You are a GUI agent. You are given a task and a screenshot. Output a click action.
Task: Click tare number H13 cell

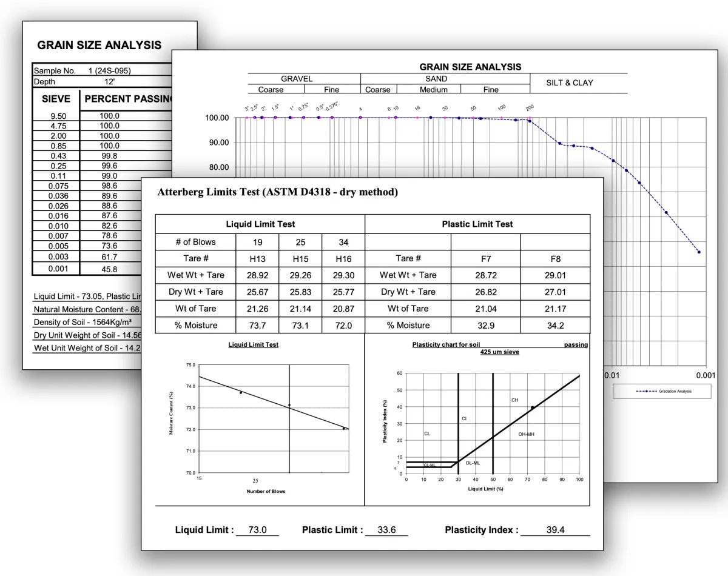(x=258, y=259)
